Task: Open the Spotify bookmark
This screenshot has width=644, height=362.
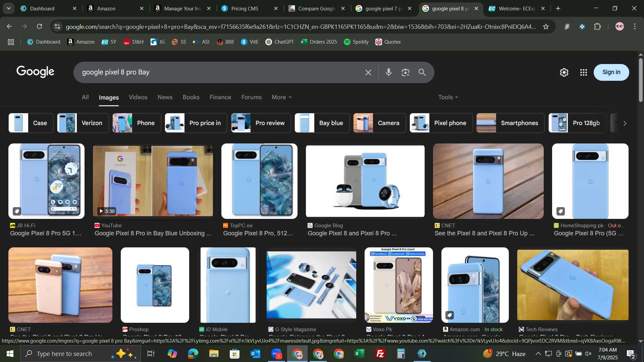Action: pos(356,42)
